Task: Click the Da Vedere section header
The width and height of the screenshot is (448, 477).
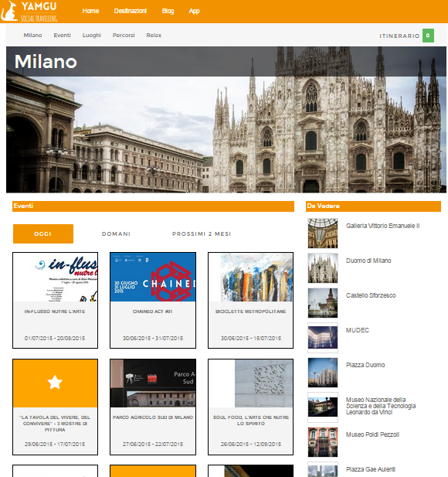Action: pos(373,206)
